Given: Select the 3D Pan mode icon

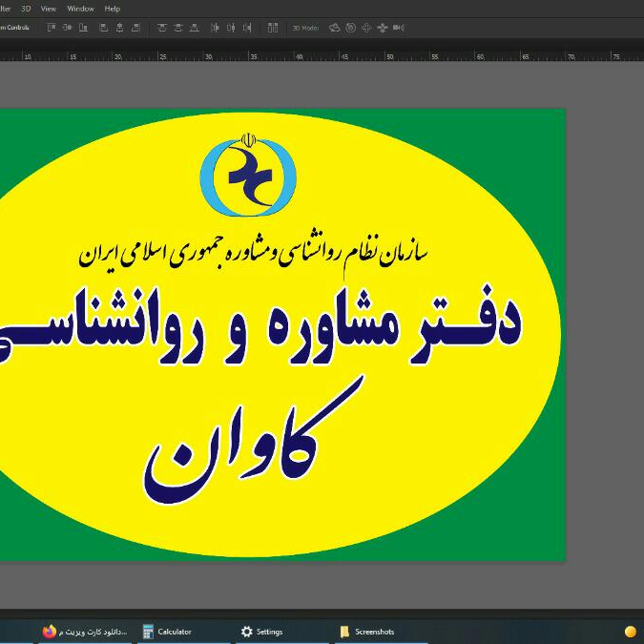Looking at the screenshot, I should (366, 28).
